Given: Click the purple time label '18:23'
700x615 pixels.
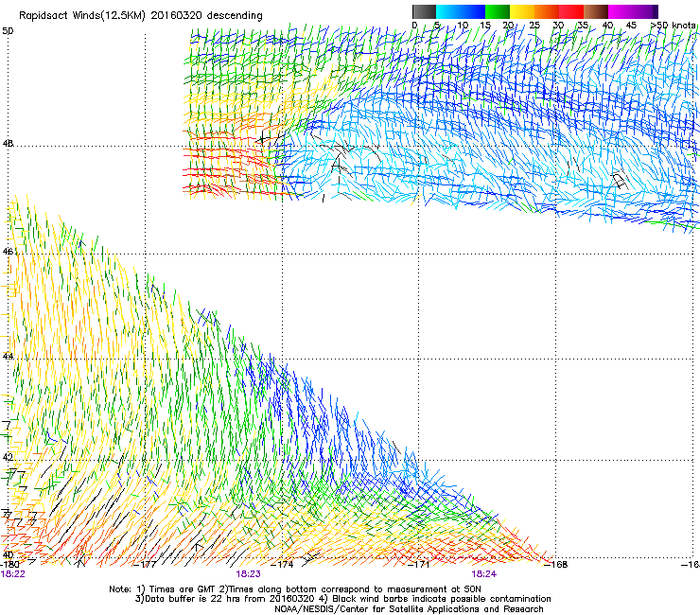Looking at the screenshot, I should 248,574.
